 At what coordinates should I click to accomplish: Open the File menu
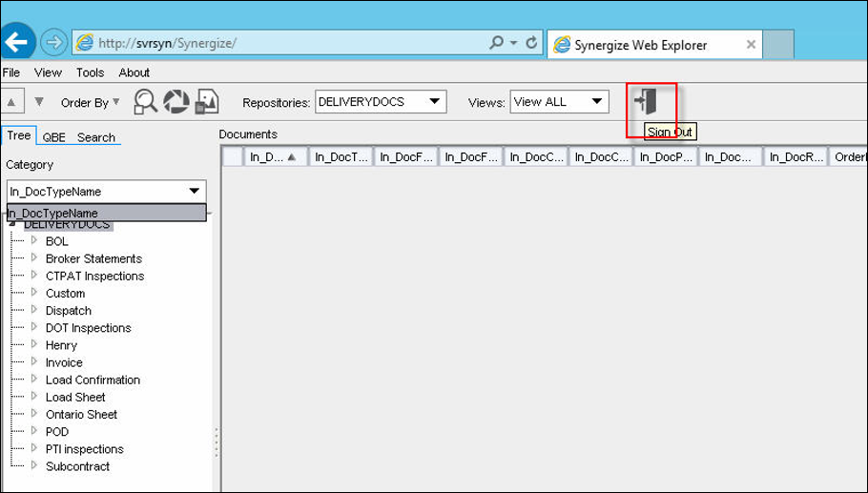11,72
